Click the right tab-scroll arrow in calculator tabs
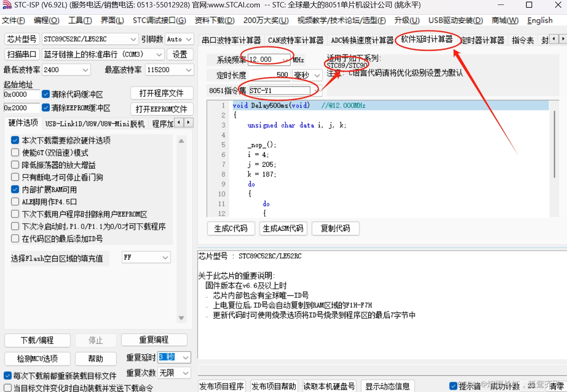This screenshot has width=567, height=392. 563,39
